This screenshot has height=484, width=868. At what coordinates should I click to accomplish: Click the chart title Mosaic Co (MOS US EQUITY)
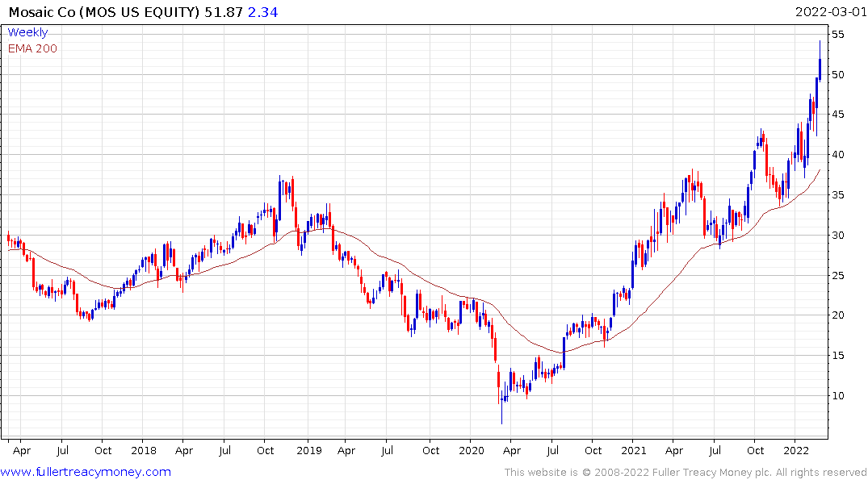pos(104,12)
